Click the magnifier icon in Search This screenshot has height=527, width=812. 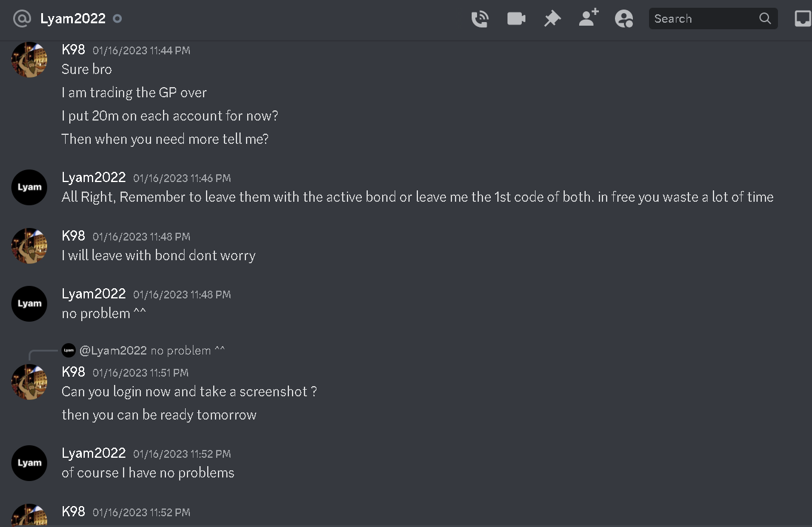(x=765, y=19)
